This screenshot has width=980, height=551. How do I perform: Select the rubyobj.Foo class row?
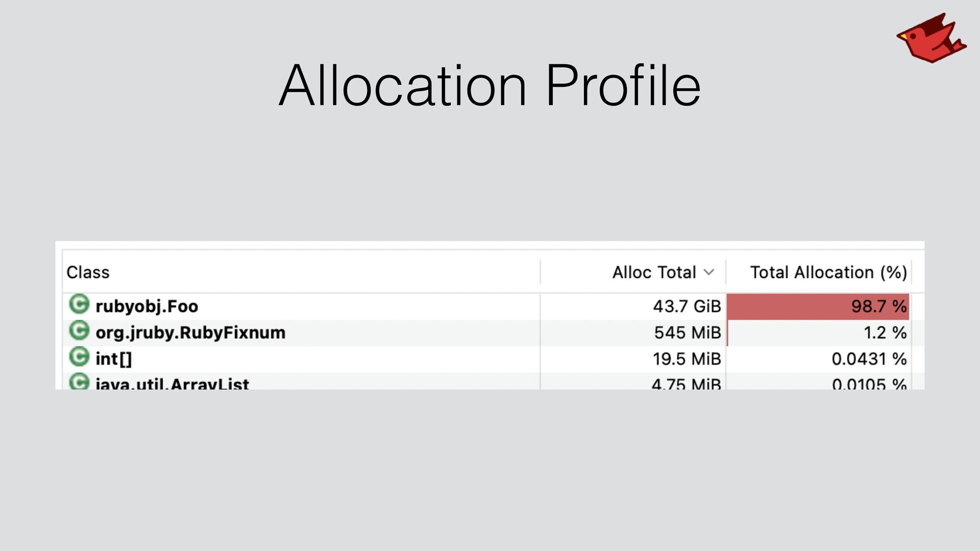(147, 307)
